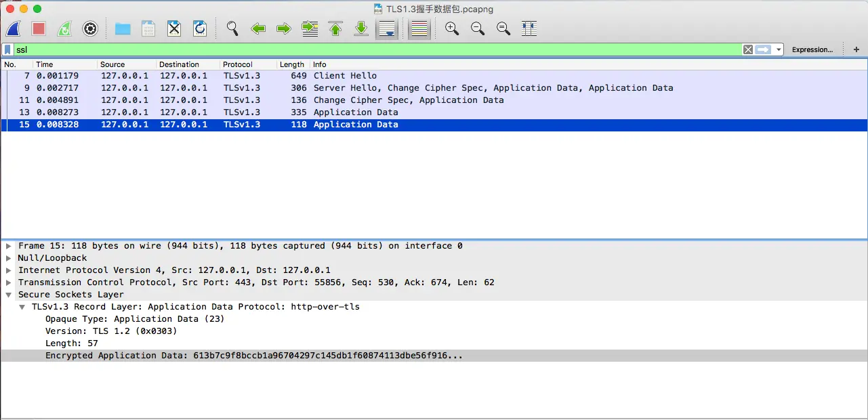Sort by Protocol column header

point(249,64)
